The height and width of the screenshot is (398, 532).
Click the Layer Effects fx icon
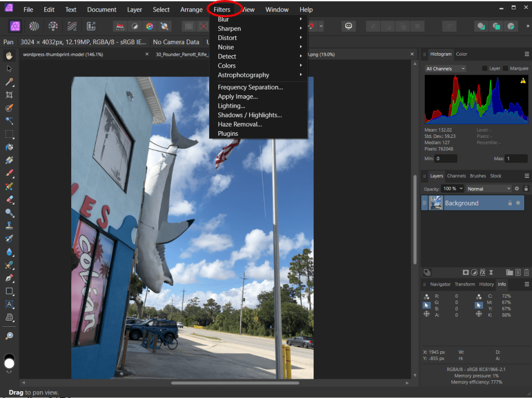tap(482, 272)
